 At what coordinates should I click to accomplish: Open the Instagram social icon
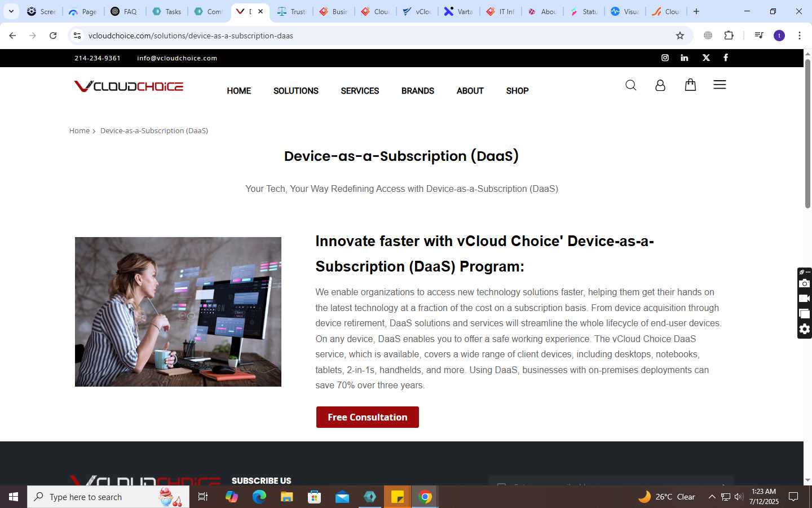click(665, 58)
